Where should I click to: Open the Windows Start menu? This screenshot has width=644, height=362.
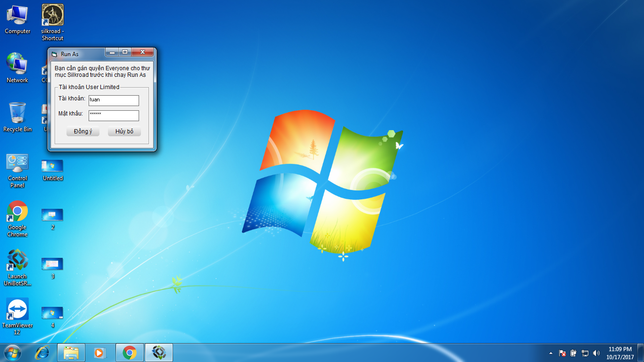coord(13,353)
